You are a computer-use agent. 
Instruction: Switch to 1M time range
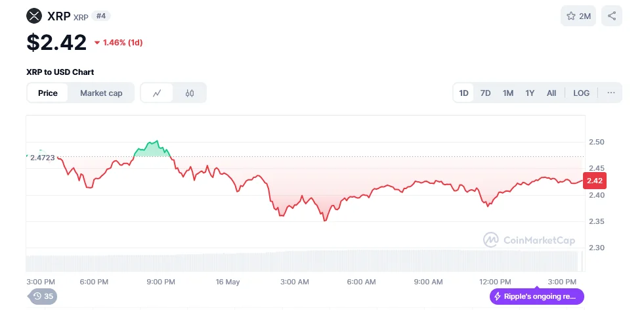click(507, 93)
